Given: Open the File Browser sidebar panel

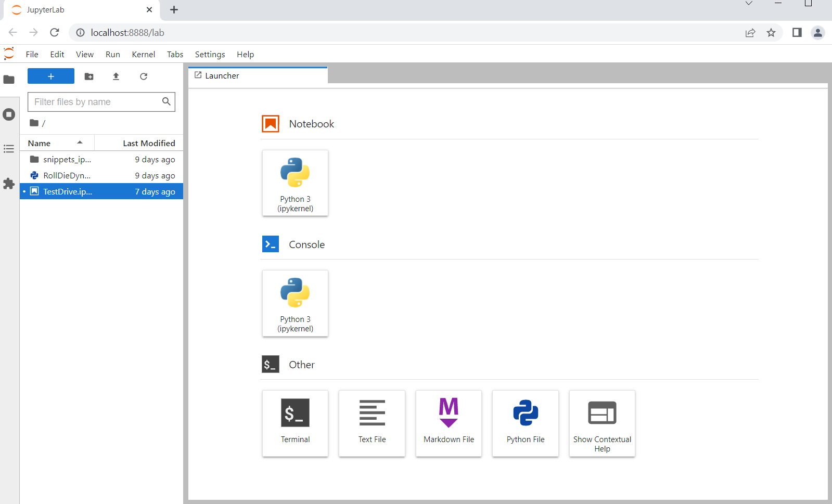Looking at the screenshot, I should (x=9, y=80).
